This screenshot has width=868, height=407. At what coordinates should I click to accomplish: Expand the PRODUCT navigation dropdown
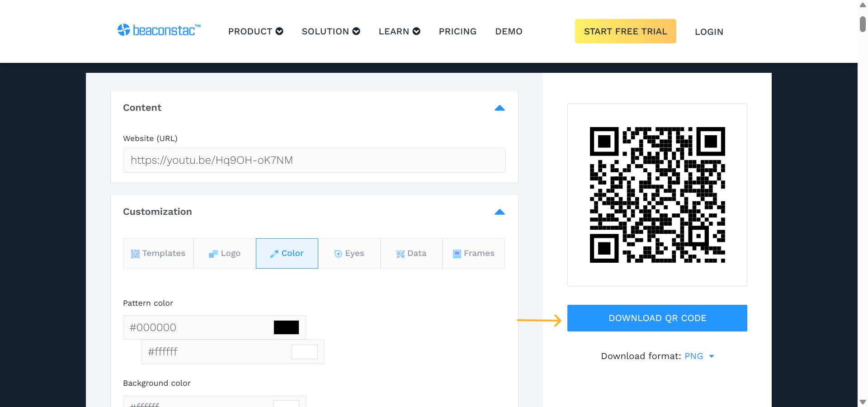[x=255, y=31]
